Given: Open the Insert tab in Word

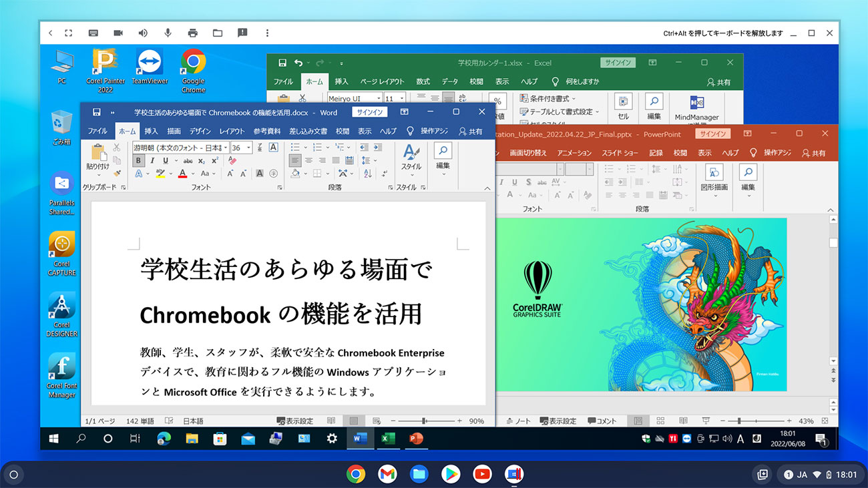Looking at the screenshot, I should (152, 132).
